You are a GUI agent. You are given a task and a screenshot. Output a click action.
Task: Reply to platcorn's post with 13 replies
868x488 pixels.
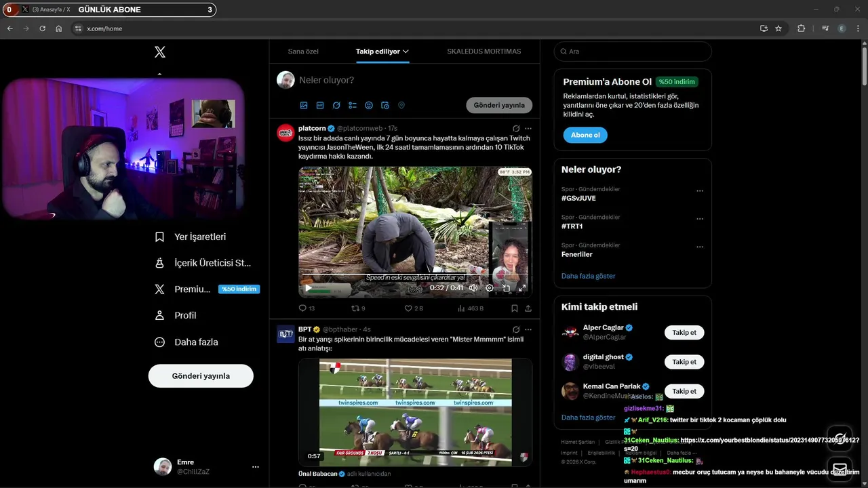[307, 308]
